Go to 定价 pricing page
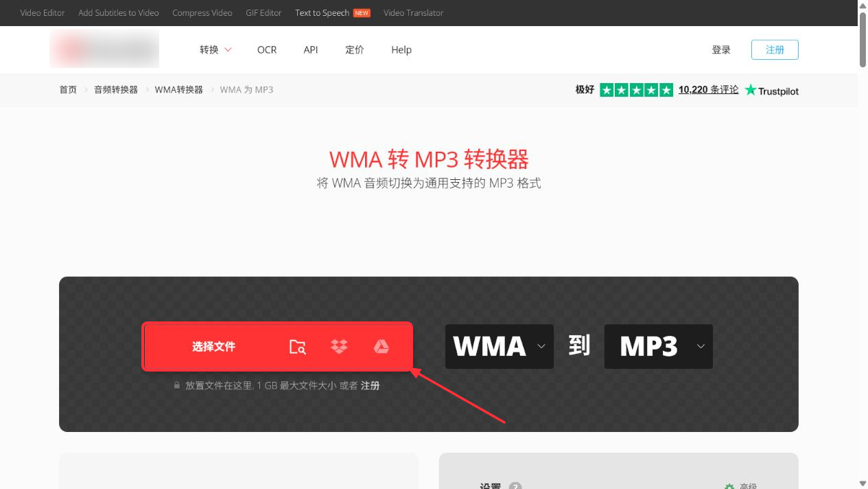 (355, 49)
